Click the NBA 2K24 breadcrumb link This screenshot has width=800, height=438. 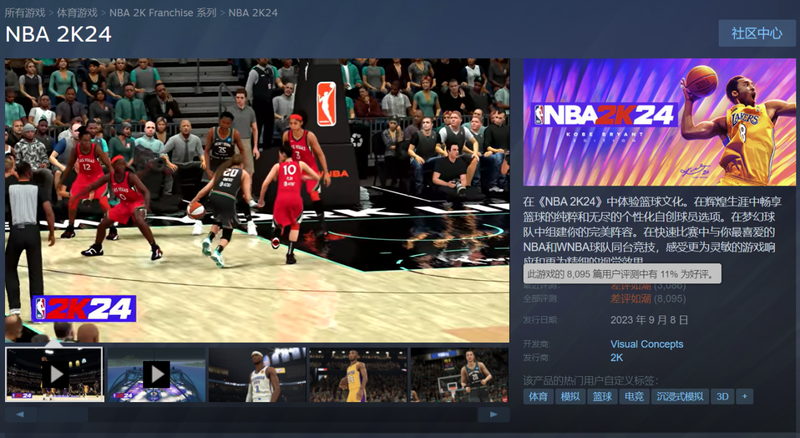pyautogui.click(x=253, y=12)
